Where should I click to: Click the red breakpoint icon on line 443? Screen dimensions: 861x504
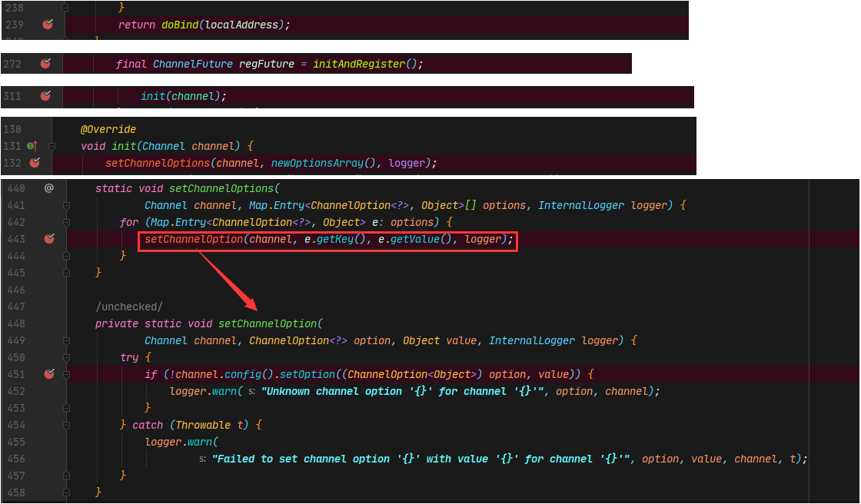[48, 238]
